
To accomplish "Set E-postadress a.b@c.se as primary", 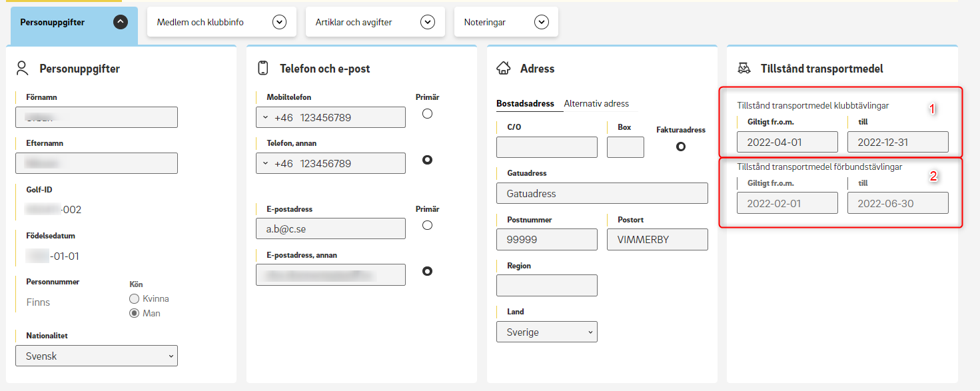I will click(428, 225).
